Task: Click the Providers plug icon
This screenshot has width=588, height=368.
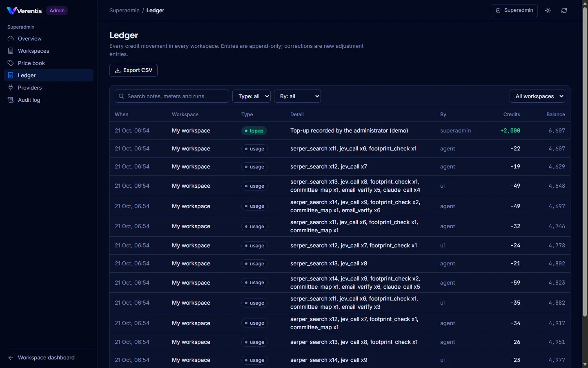Action: coord(11,88)
